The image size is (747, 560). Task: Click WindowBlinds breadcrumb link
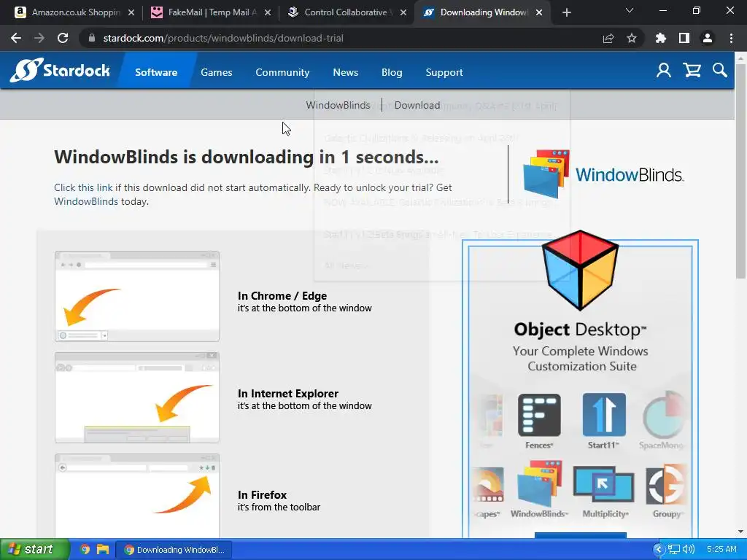(x=338, y=105)
